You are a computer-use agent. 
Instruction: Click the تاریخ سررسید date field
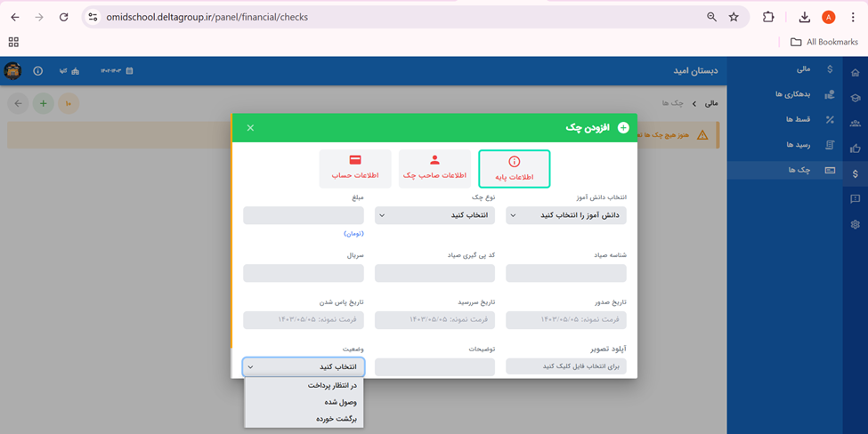click(x=434, y=319)
